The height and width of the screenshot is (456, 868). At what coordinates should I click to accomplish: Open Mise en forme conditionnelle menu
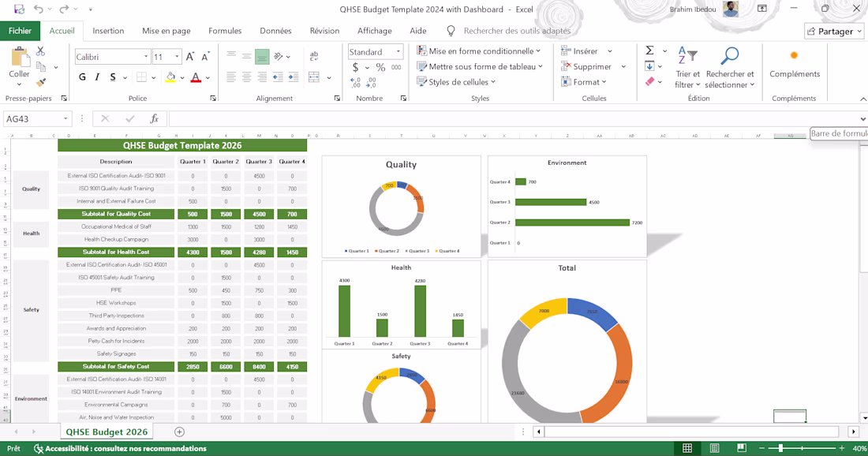coord(478,51)
